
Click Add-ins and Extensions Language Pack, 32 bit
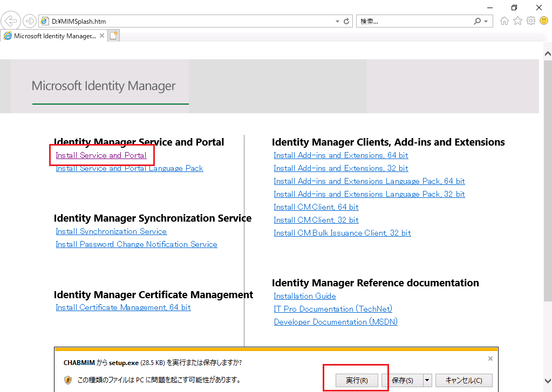tap(369, 194)
